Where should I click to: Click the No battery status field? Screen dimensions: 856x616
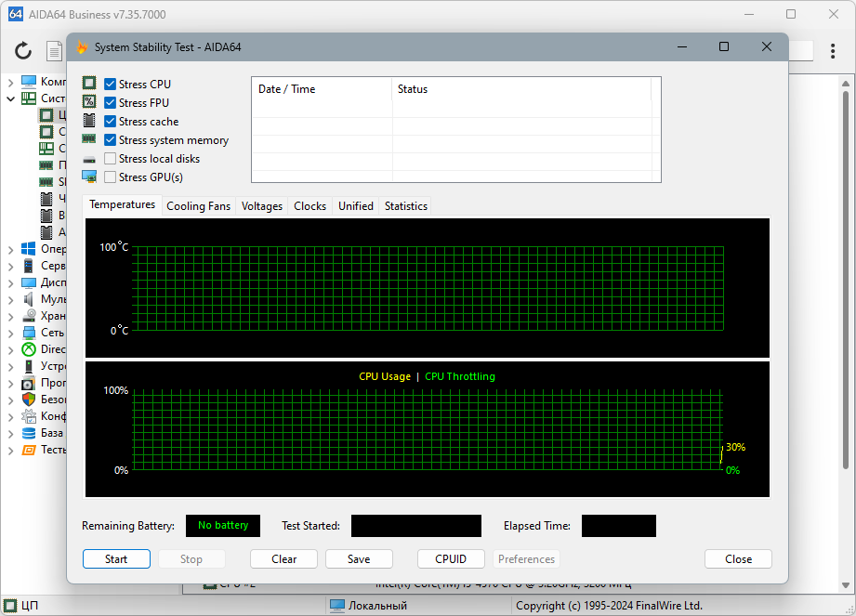tap(223, 526)
